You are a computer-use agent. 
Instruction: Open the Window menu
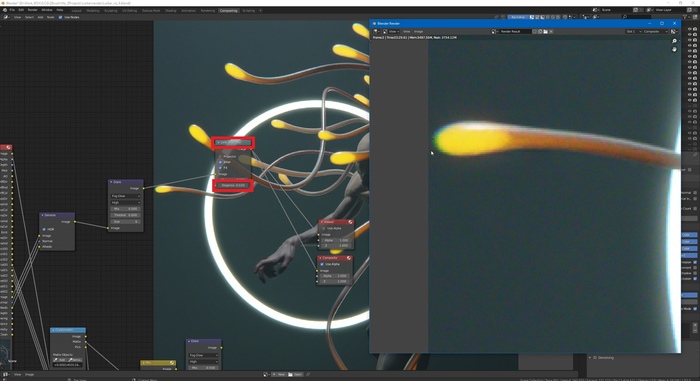click(47, 10)
